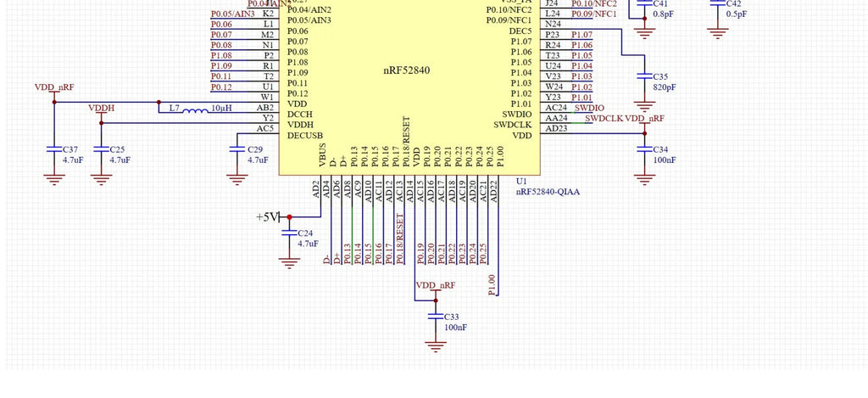Click the DEC5 pin name
The width and height of the screenshot is (868, 398).
click(x=520, y=31)
